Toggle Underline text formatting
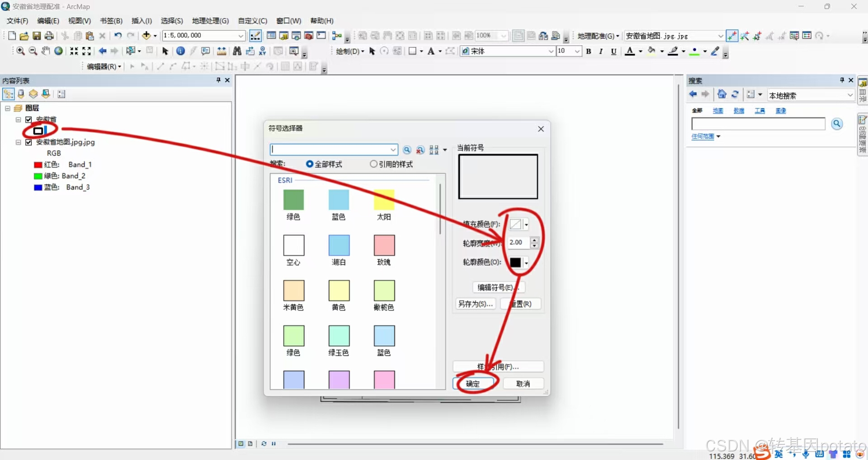 click(613, 52)
